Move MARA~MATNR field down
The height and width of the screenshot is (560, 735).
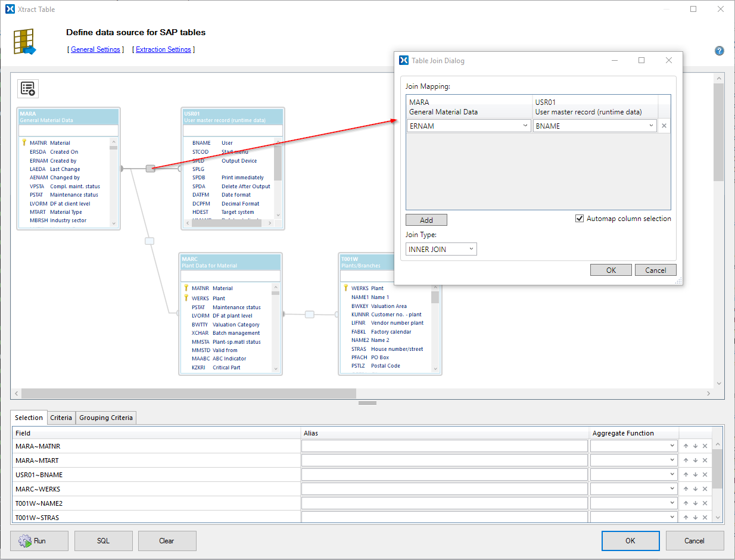click(695, 446)
